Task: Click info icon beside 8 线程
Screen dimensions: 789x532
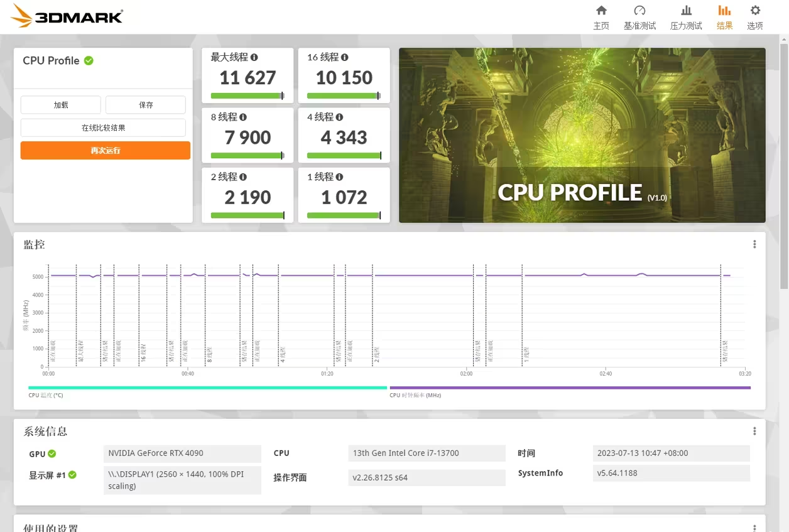Action: coord(243,117)
